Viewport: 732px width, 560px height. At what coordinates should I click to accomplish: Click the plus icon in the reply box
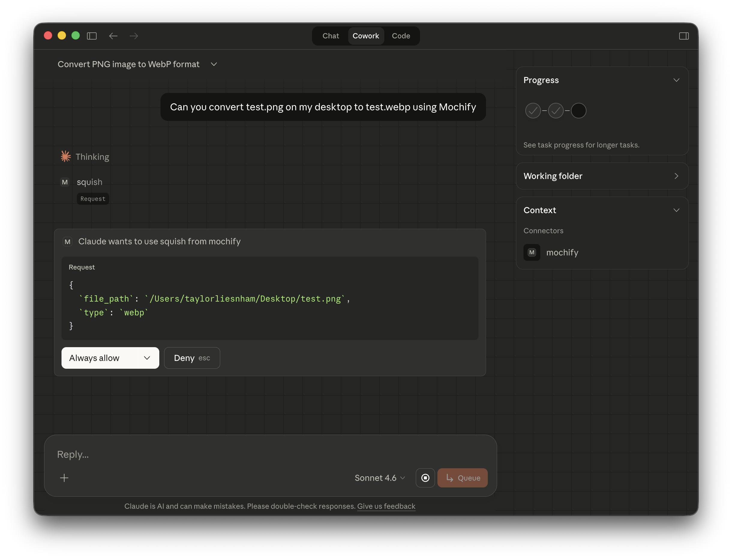point(64,478)
